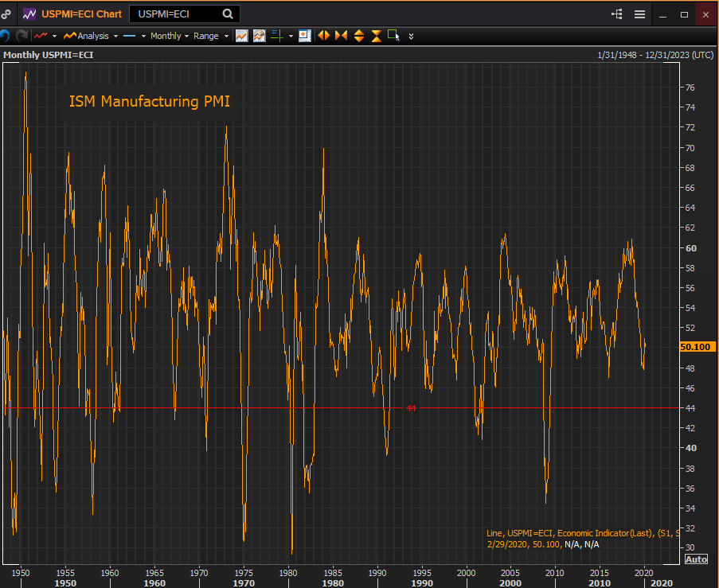Toggle Auto scaling on the price axis

(x=696, y=559)
